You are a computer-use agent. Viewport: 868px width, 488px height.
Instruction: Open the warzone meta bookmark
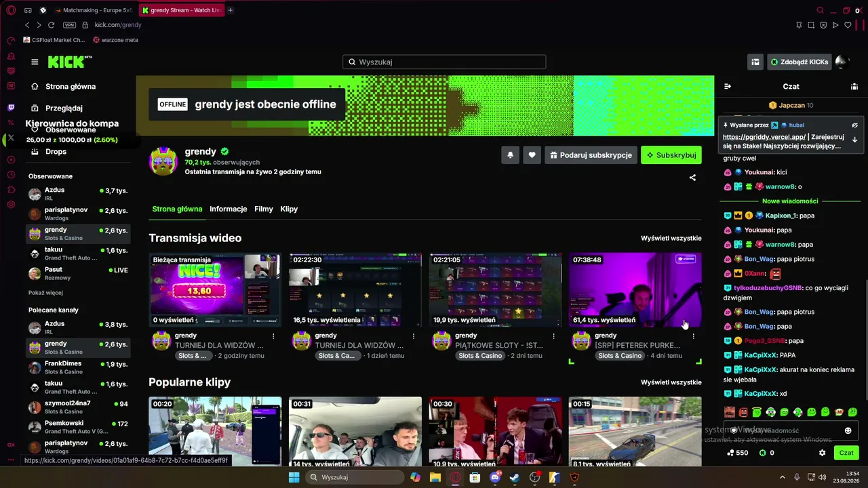pos(115,40)
